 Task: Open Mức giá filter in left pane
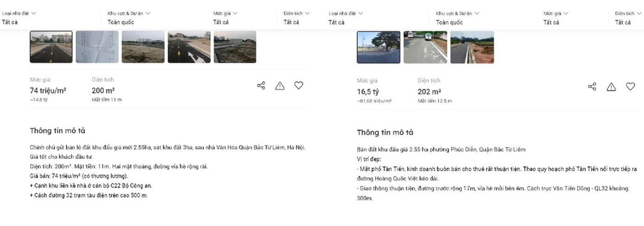225,17
